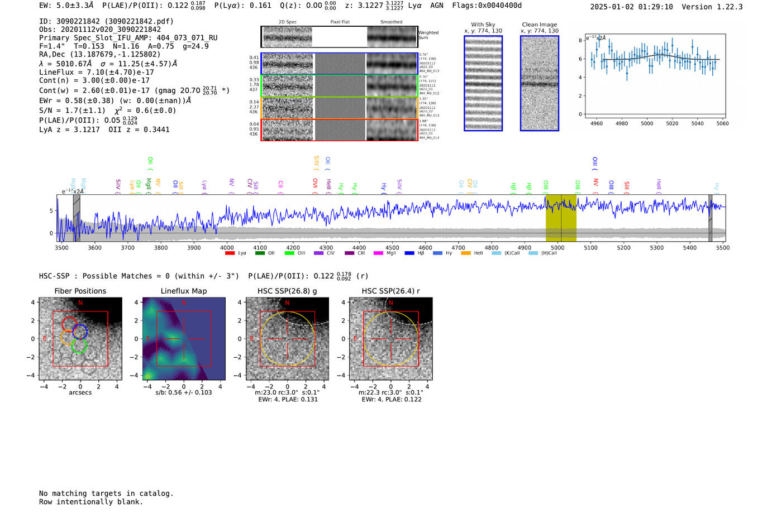The image size is (782, 532).
Task: Click the dark green OII legend swatch
Action: 260,253
